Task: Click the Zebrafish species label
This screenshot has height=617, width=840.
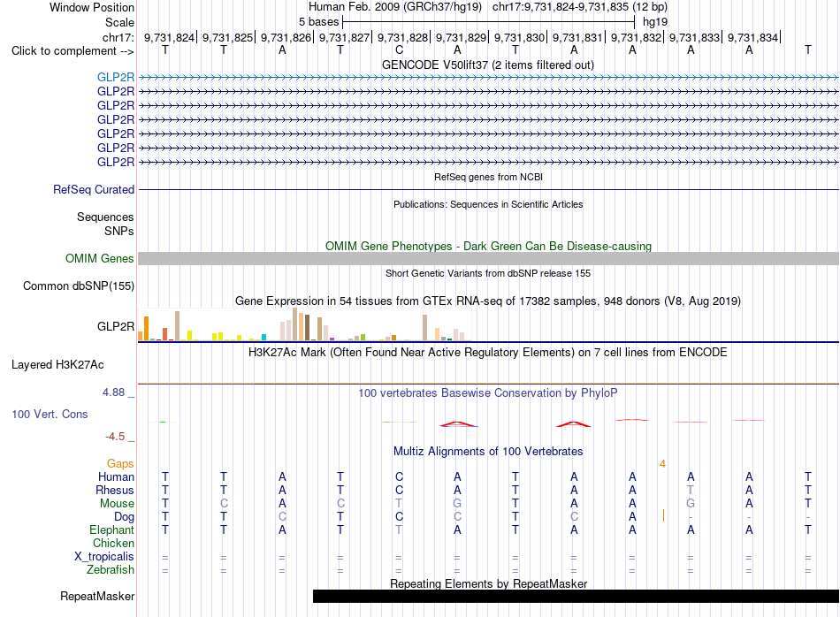Action: coord(111,570)
